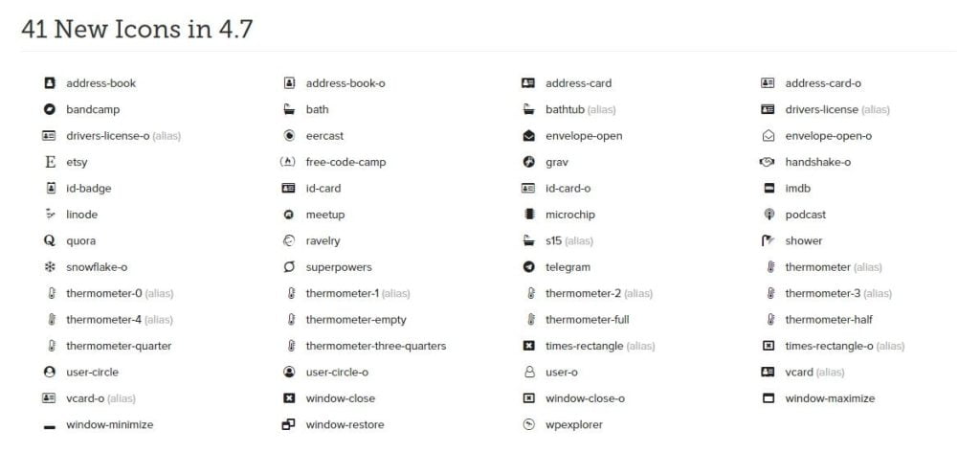Choose the podcast icon
Viewport: 980px width, 453px height.
coord(768,215)
